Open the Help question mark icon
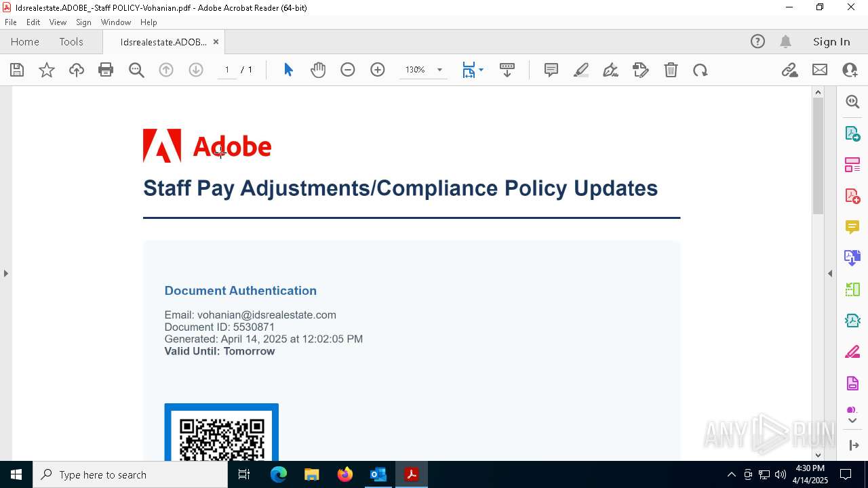 click(x=757, y=41)
